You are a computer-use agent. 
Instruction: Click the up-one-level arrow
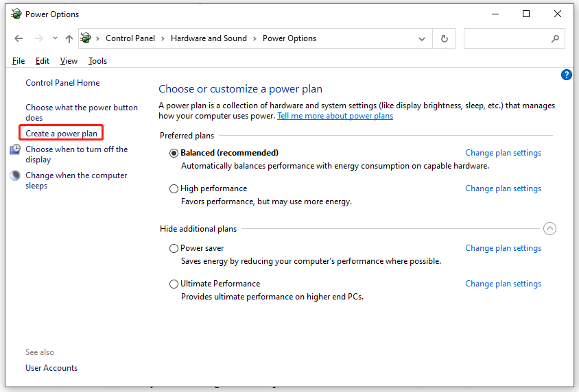[x=69, y=39]
